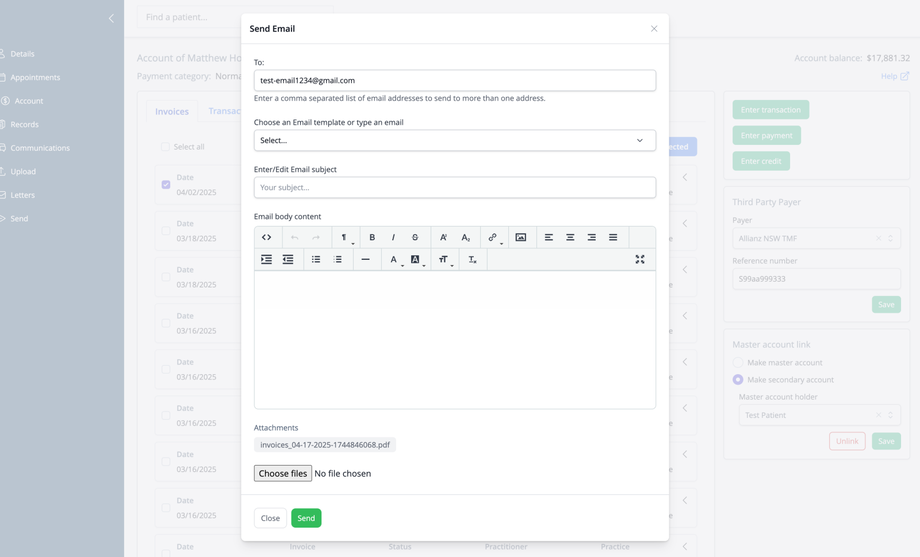Open the insert link dropdown

pyautogui.click(x=495, y=237)
